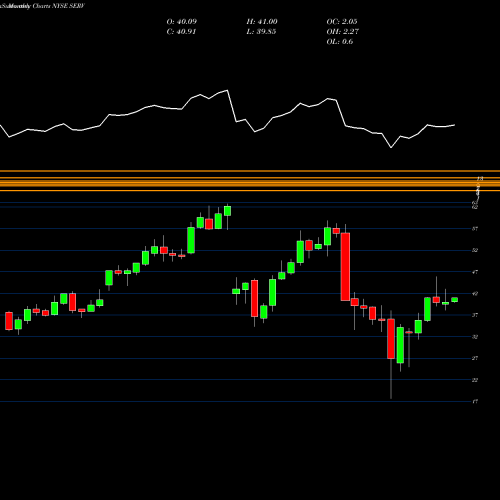Click the last green candlestick at chart's right end

[455, 300]
